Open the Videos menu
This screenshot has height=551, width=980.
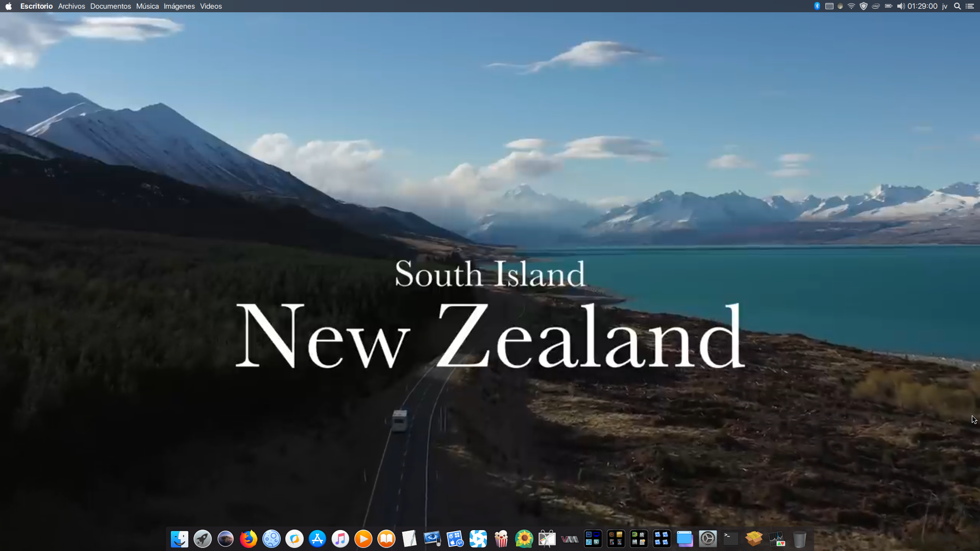pos(211,6)
